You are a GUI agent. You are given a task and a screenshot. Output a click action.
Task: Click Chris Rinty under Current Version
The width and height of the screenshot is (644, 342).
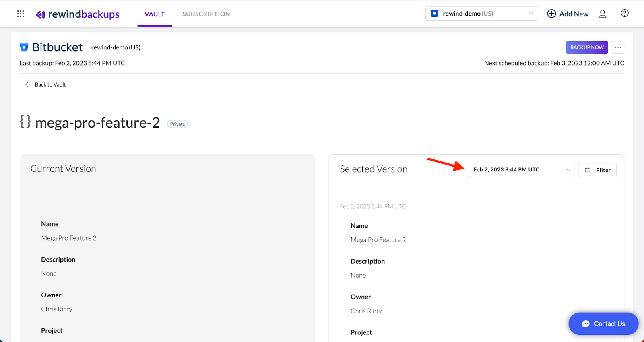click(57, 309)
